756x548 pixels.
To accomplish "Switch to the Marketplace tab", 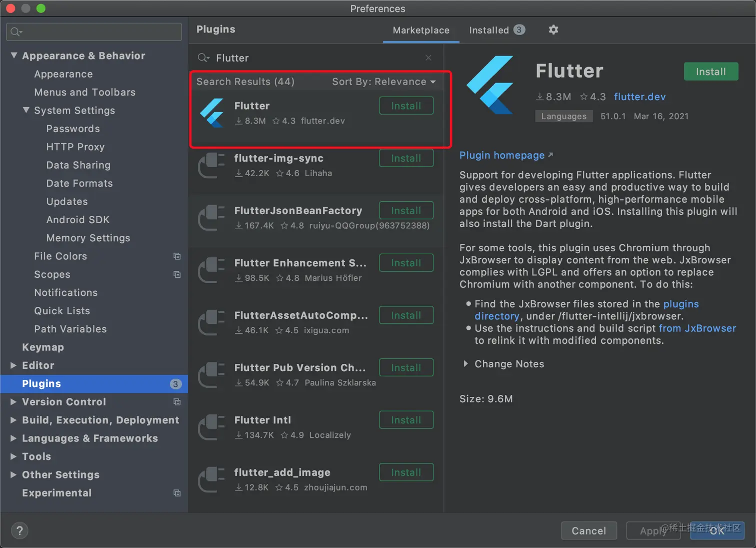I will coord(421,30).
